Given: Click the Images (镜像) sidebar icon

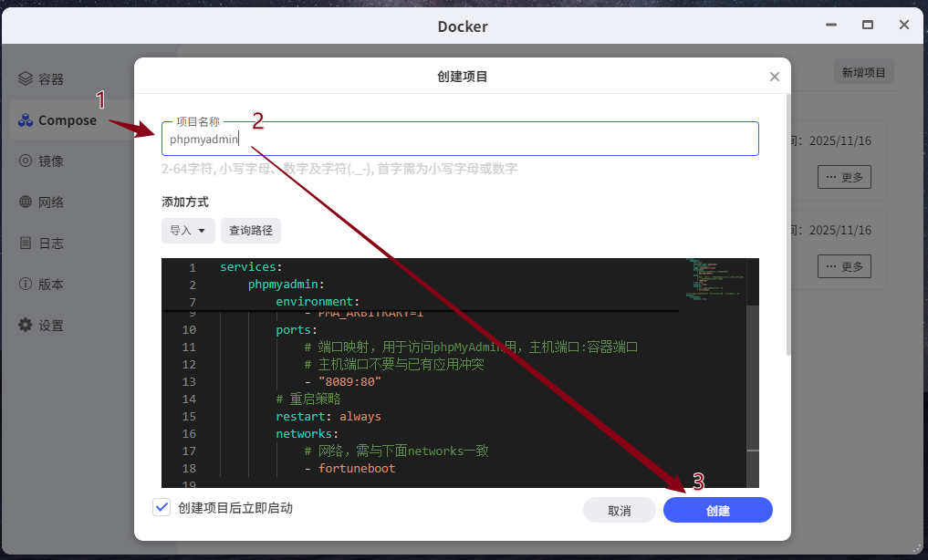Looking at the screenshot, I should (26, 161).
